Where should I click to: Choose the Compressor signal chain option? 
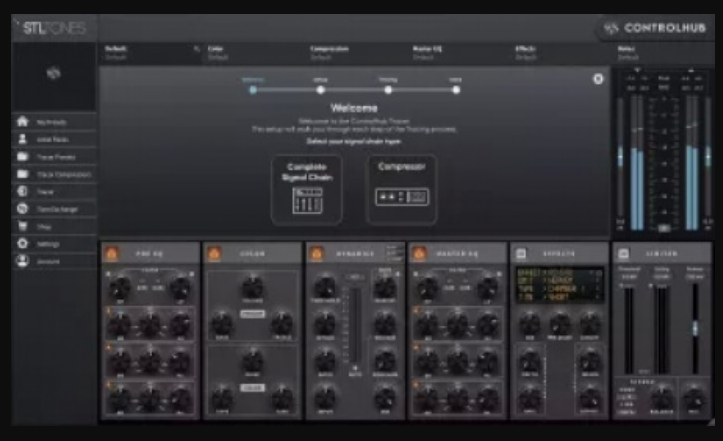402,190
